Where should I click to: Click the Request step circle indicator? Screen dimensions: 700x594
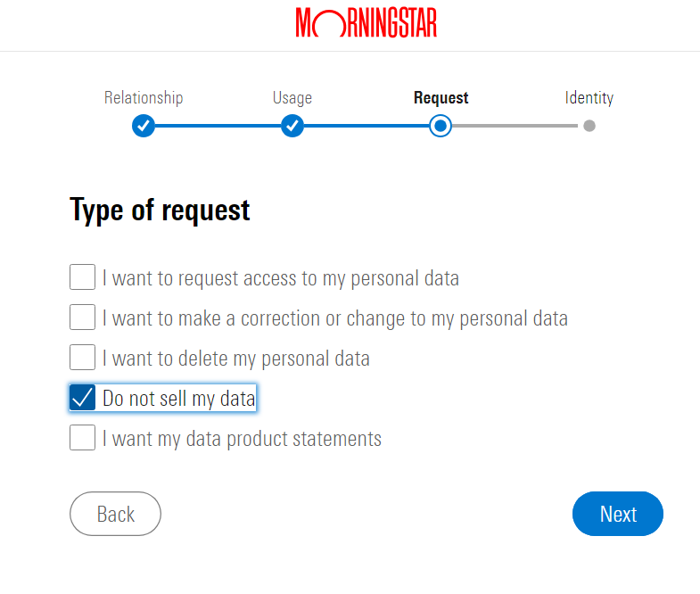click(440, 126)
